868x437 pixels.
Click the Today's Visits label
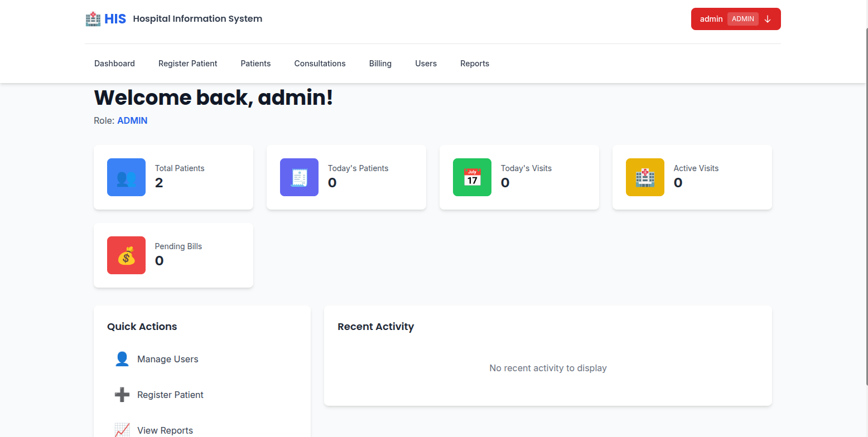[x=526, y=168]
